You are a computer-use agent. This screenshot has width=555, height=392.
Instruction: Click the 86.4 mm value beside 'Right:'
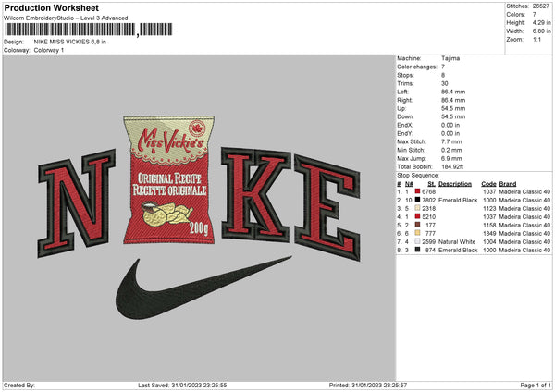coord(453,100)
